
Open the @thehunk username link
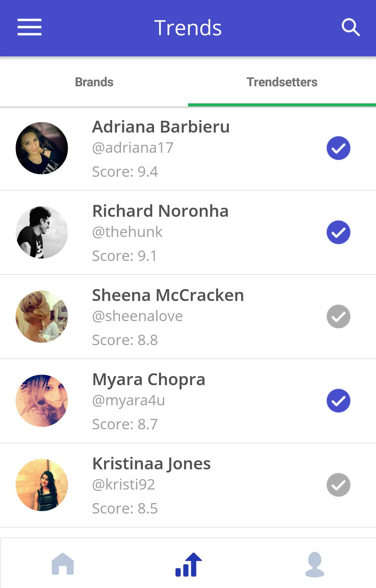(127, 232)
